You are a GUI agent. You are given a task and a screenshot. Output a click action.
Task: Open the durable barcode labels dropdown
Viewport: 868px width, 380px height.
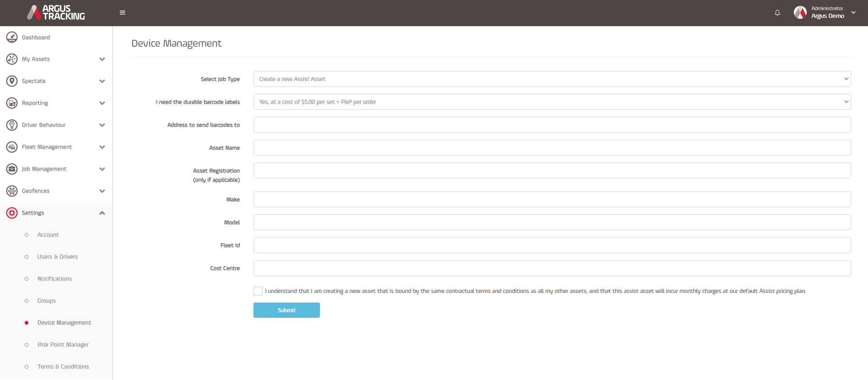[552, 102]
